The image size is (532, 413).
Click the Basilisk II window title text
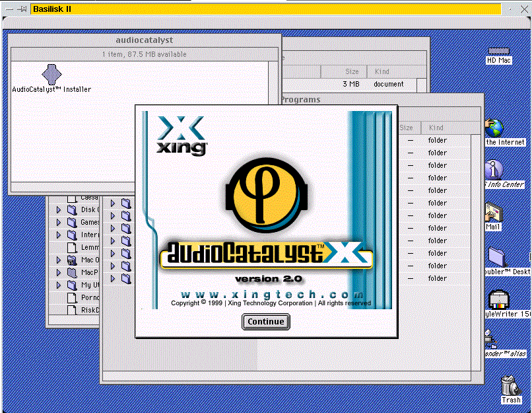tap(52, 9)
